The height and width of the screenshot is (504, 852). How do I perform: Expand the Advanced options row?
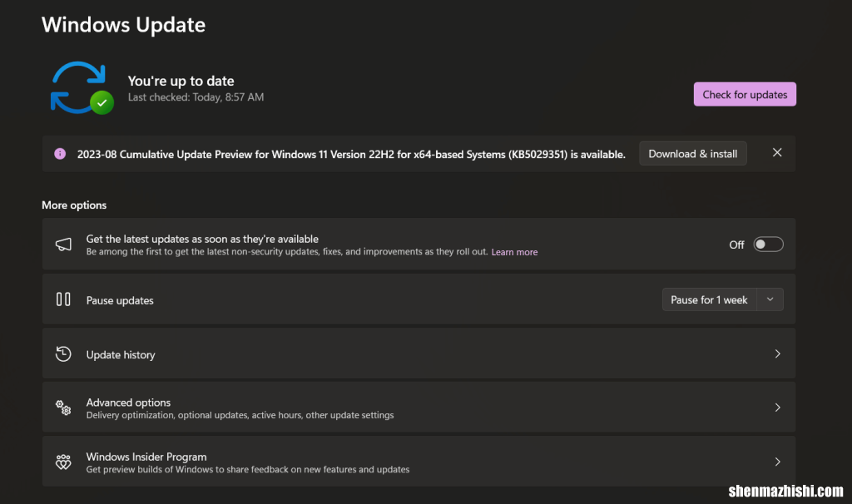coord(777,408)
